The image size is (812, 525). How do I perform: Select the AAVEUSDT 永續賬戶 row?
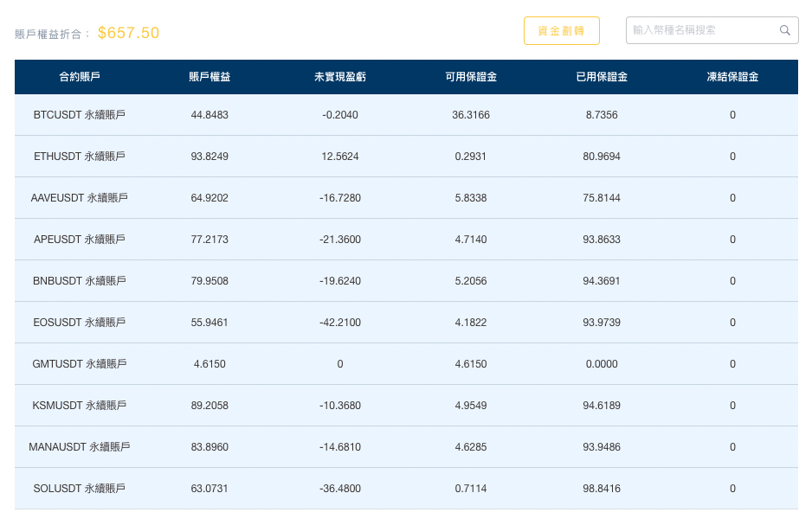80,198
